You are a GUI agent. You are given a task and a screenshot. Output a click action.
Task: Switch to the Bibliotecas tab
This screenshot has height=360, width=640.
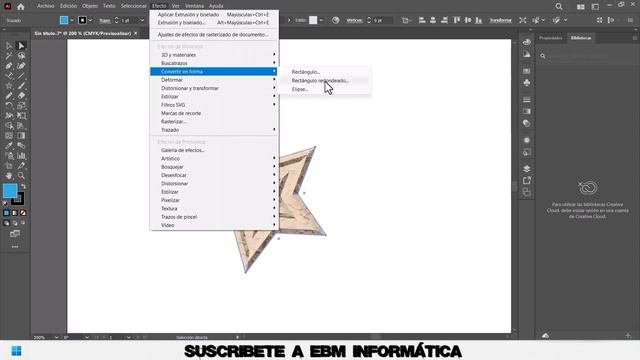pos(581,38)
